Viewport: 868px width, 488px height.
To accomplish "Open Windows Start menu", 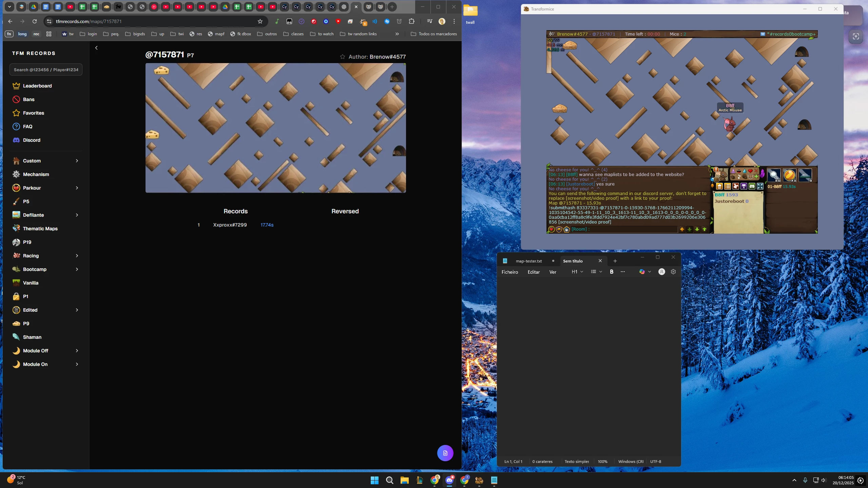I will 374,480.
